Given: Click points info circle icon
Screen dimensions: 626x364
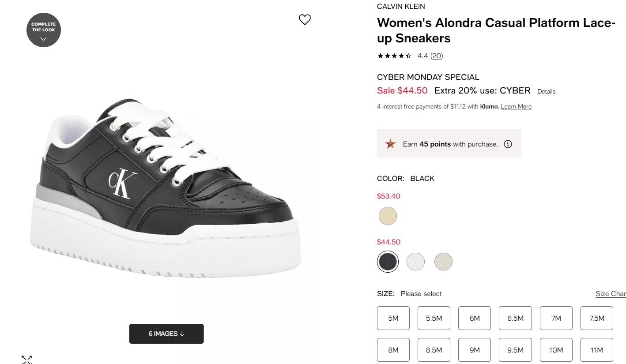Looking at the screenshot, I should [508, 144].
